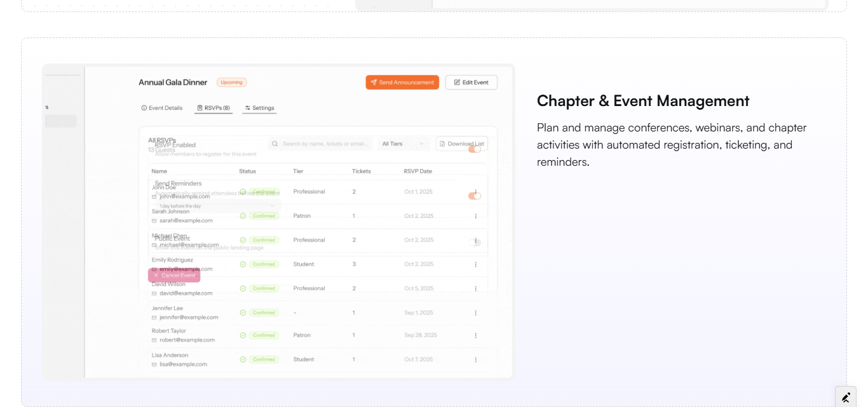Disable the RSVP Enabled toggle
Image resolution: width=868 pixels, height=407 pixels.
pyautogui.click(x=475, y=149)
